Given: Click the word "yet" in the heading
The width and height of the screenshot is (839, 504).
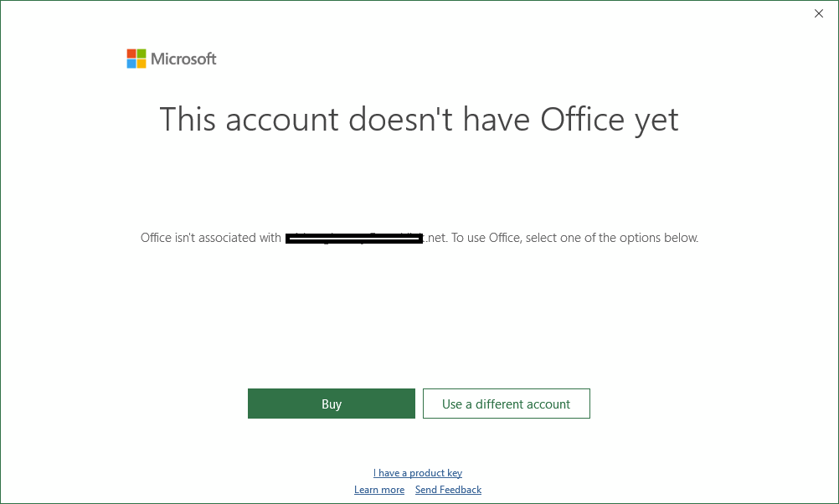Looking at the screenshot, I should pos(656,119).
